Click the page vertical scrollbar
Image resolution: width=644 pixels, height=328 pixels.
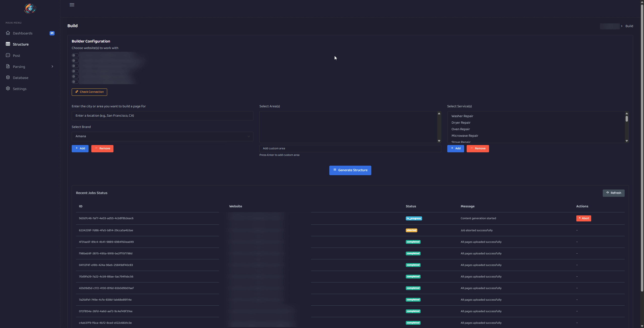[x=642, y=148]
